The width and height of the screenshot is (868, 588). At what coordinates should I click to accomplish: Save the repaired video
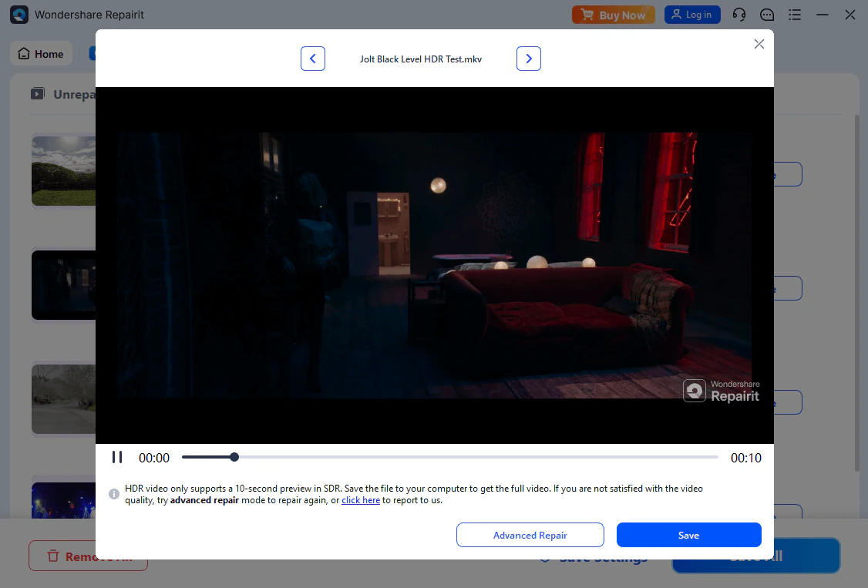688,535
